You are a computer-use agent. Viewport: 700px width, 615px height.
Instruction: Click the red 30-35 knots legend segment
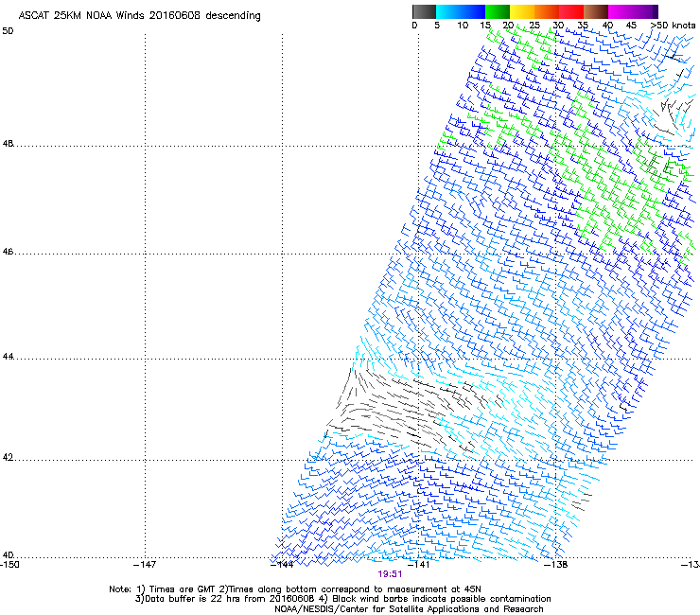point(571,11)
